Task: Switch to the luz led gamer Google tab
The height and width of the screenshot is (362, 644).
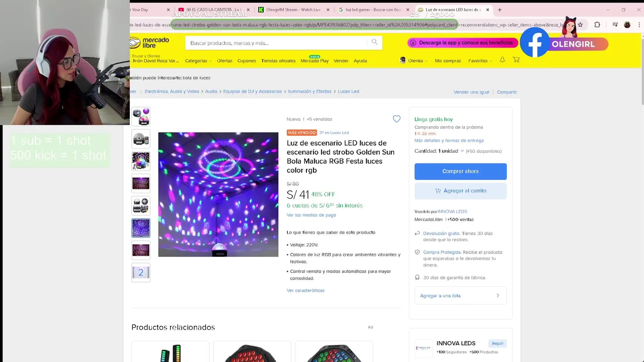Action: 373,10
